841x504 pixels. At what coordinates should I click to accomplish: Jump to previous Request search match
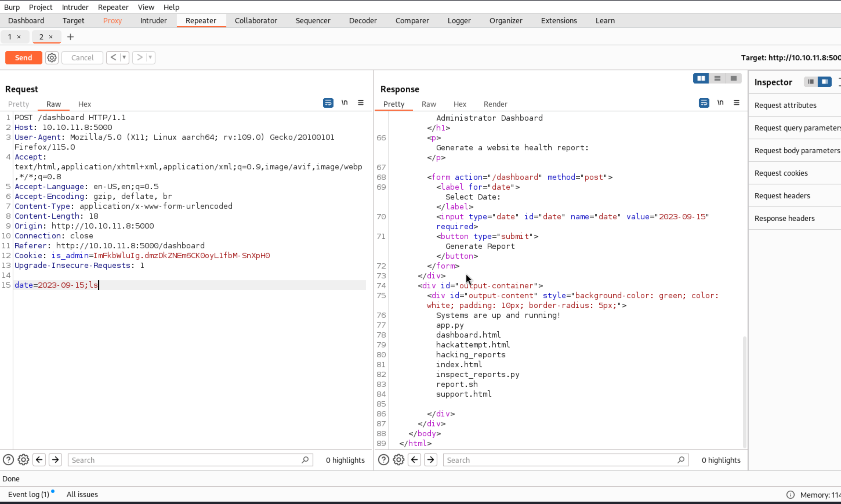39,460
